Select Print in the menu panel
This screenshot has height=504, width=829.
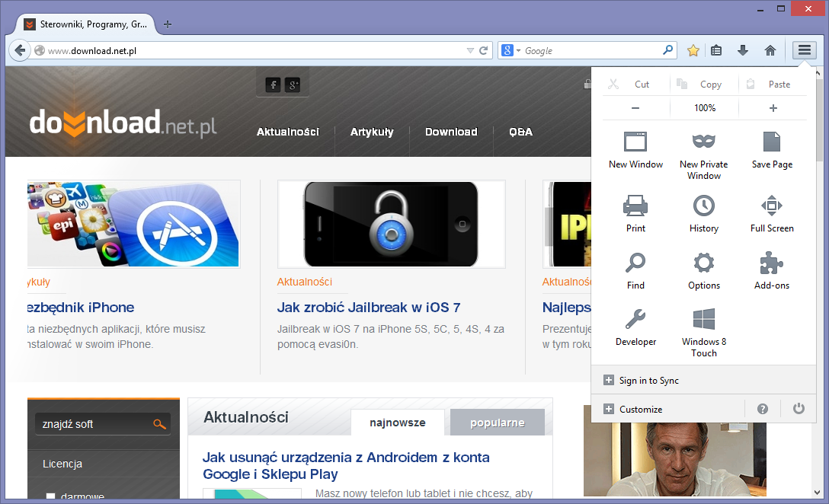[635, 213]
